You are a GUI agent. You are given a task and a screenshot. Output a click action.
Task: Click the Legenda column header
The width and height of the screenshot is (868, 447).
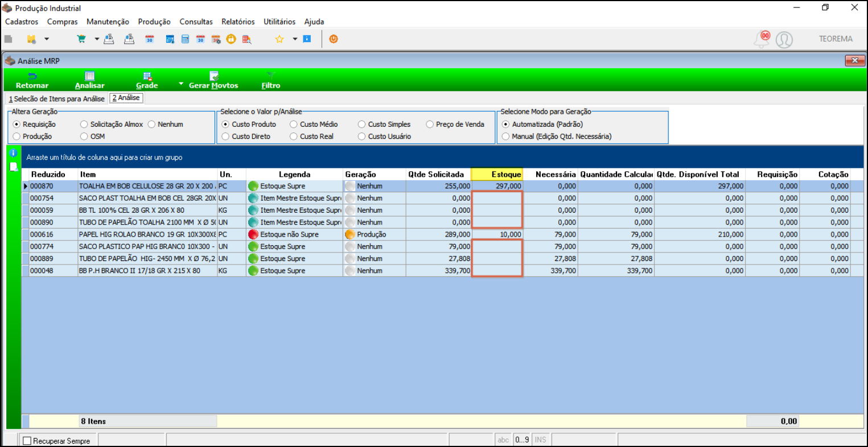click(295, 175)
